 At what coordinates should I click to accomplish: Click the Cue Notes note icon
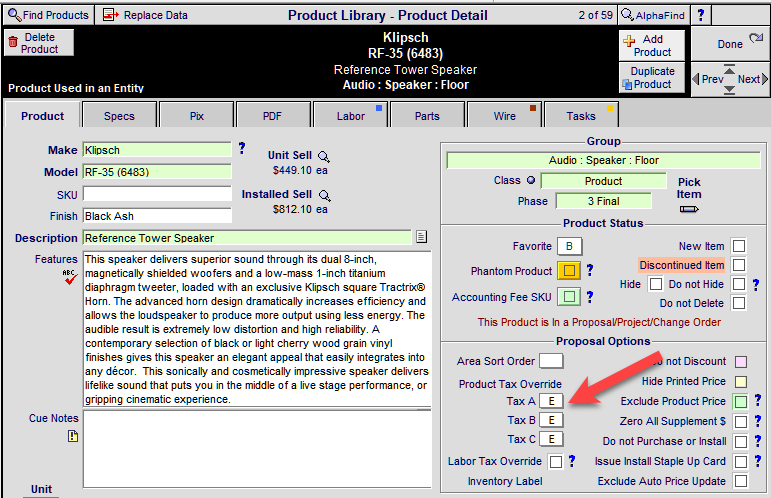pyautogui.click(x=73, y=436)
